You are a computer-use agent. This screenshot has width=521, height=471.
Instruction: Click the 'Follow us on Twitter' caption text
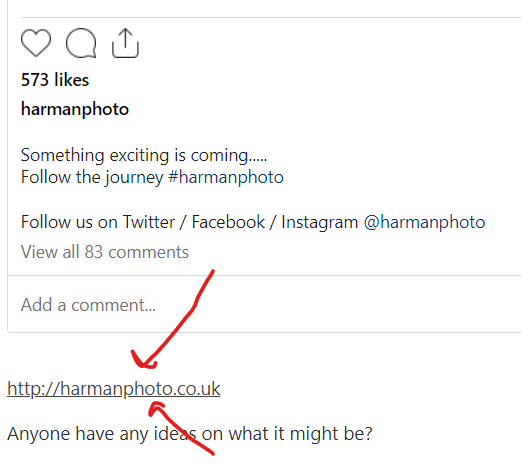(98, 222)
